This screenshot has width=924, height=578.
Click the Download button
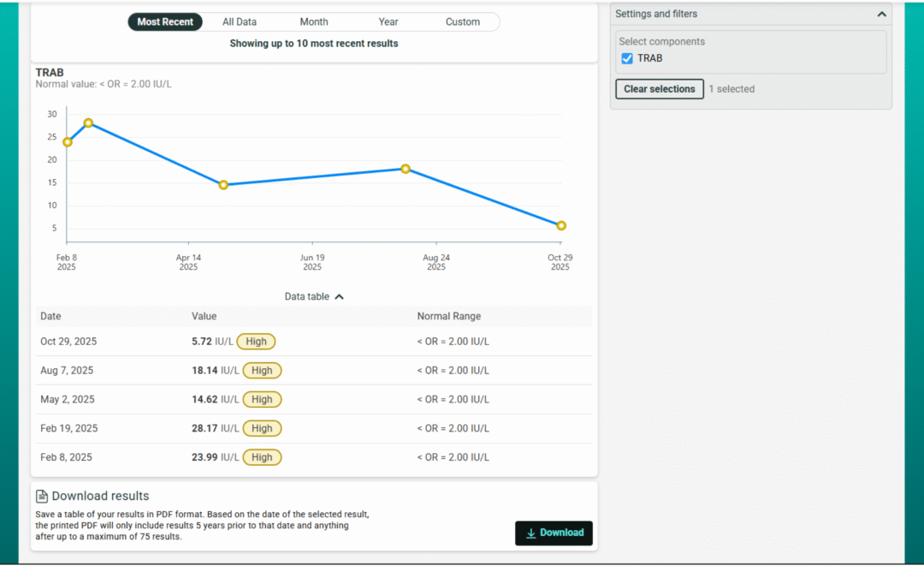pos(554,533)
